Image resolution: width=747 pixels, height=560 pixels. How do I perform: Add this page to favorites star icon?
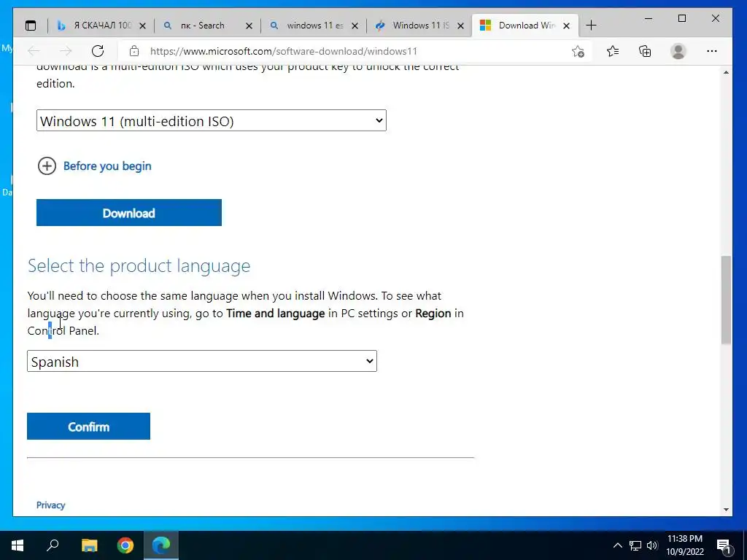[578, 51]
